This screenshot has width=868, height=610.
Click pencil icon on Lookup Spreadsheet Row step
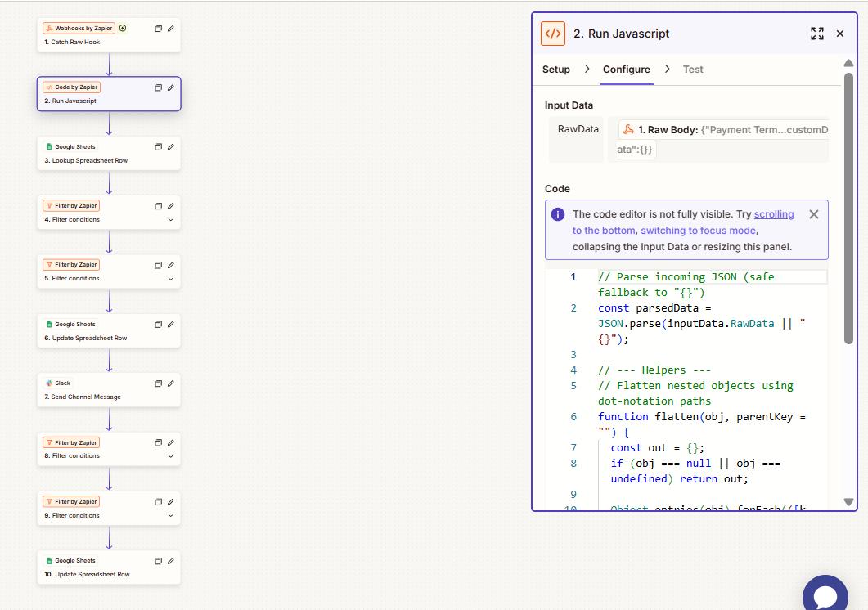(170, 146)
